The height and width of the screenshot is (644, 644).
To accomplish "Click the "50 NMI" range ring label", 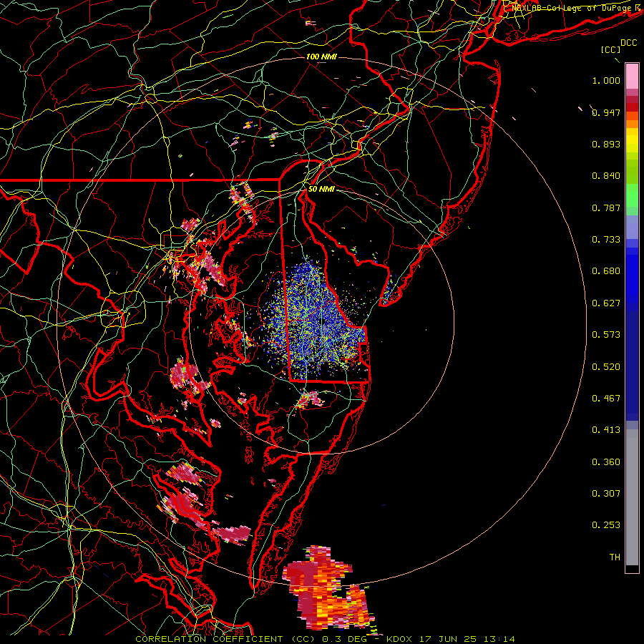I will [x=321, y=190].
